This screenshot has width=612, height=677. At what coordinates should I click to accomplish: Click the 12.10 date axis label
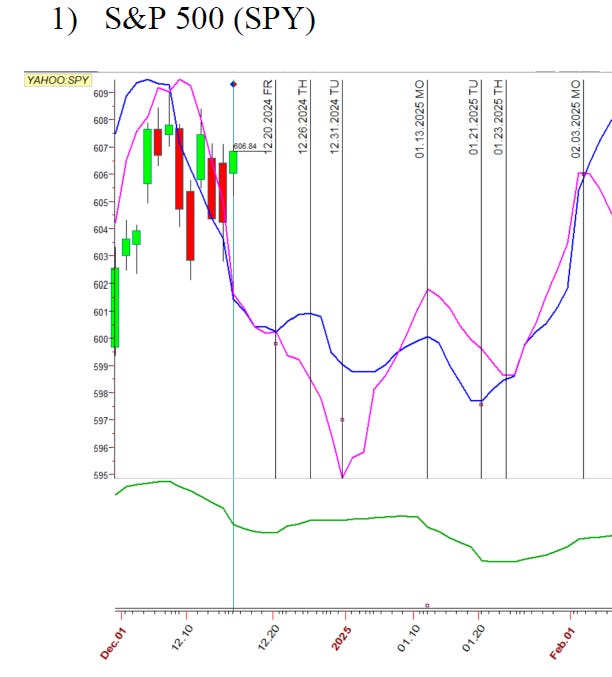click(182, 637)
